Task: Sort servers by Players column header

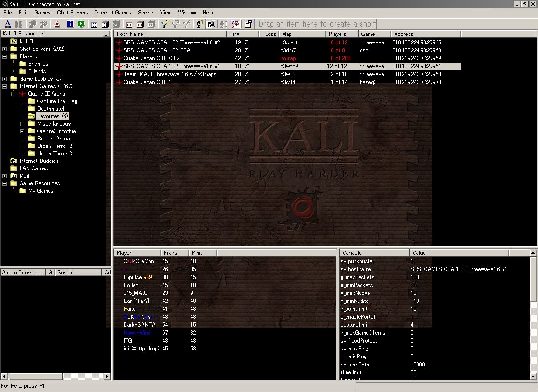Action: (342, 34)
